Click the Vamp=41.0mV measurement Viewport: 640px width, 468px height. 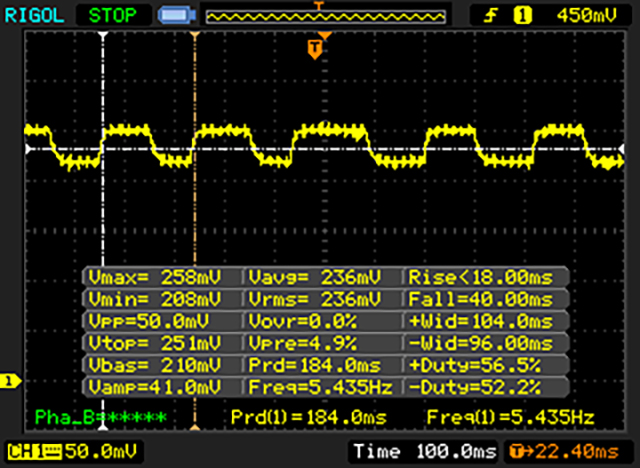[x=155, y=387]
